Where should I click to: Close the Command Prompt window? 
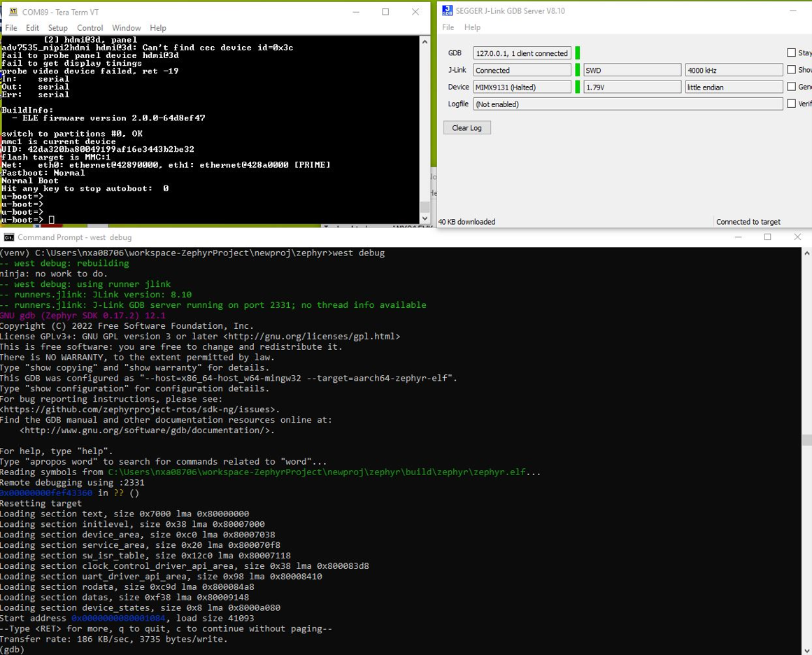click(797, 237)
